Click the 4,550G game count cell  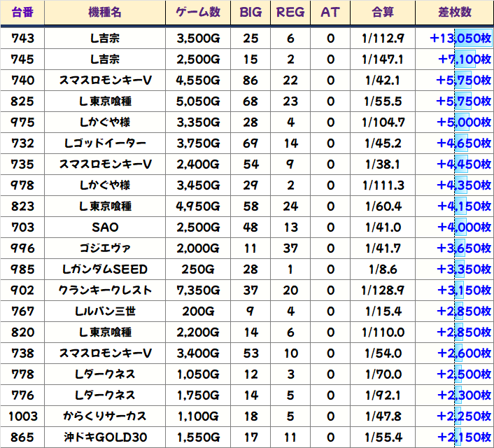point(198,80)
